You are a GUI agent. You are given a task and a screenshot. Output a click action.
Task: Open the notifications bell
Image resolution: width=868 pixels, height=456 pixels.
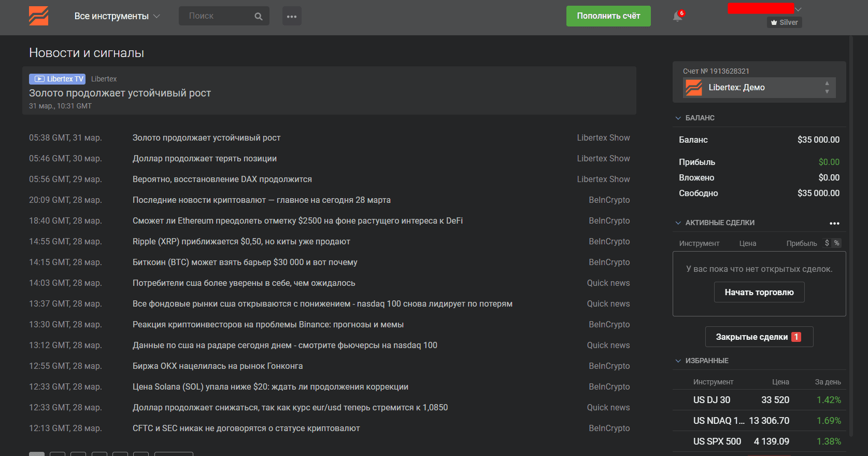pyautogui.click(x=677, y=16)
